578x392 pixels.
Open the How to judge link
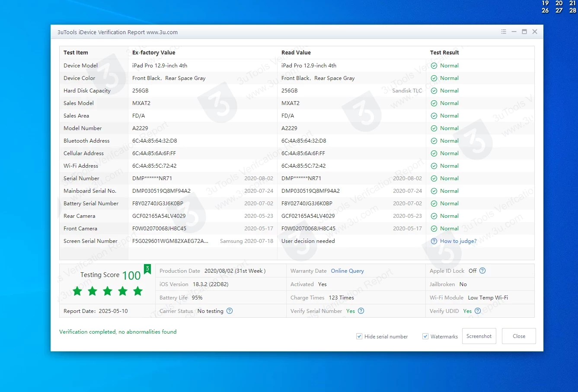click(x=458, y=241)
